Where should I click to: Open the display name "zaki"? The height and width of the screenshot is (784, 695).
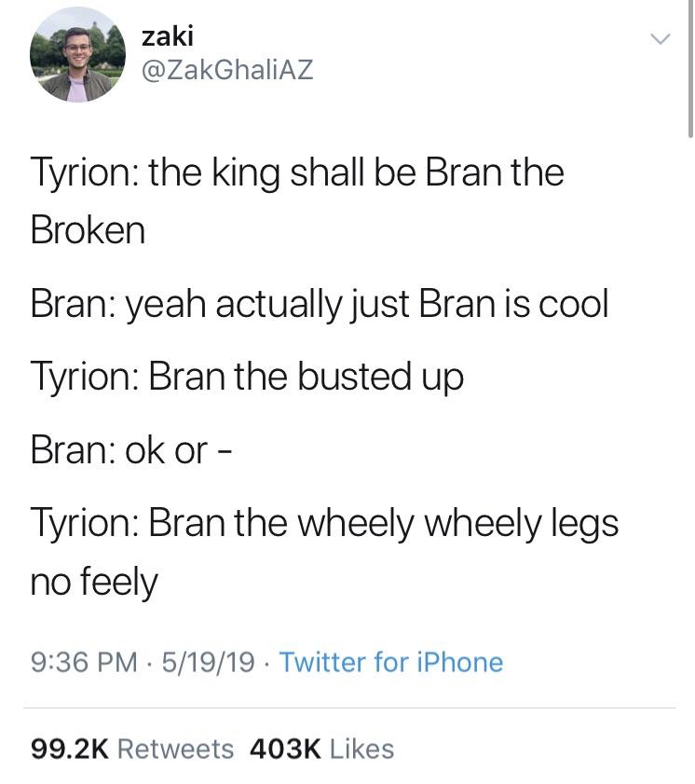coord(167,35)
